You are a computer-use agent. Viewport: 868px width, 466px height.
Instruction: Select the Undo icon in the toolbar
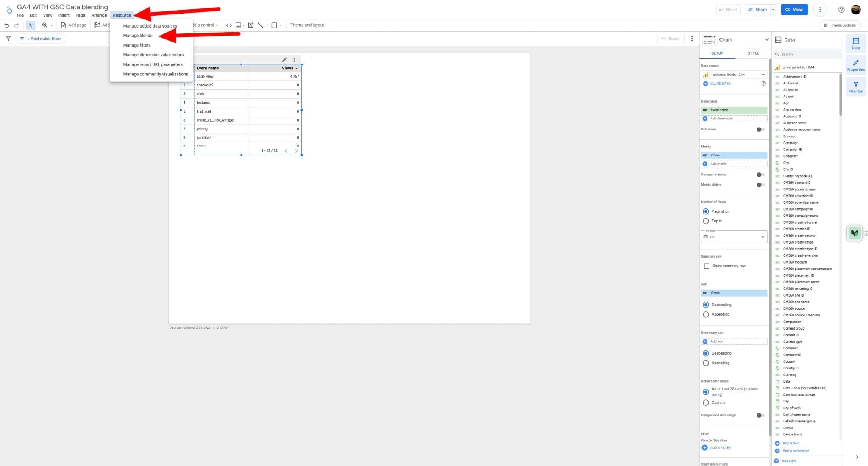click(7, 25)
